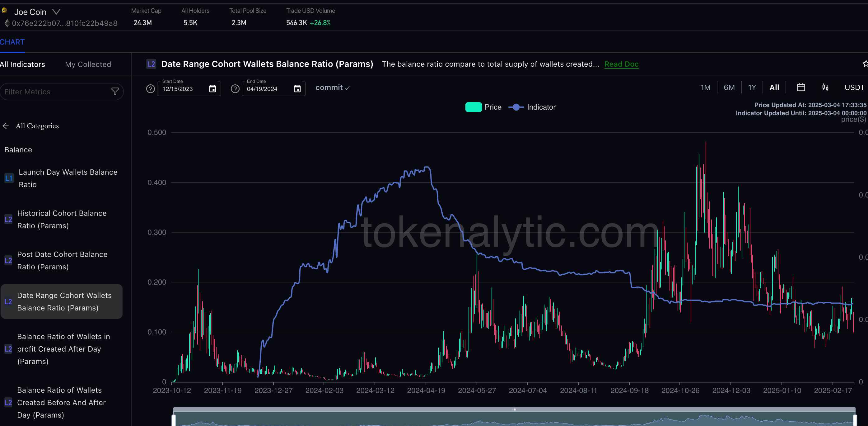Select Balance Ratio of Wallets Created Before And After
Viewport: 868px width, 426px height.
tap(61, 403)
